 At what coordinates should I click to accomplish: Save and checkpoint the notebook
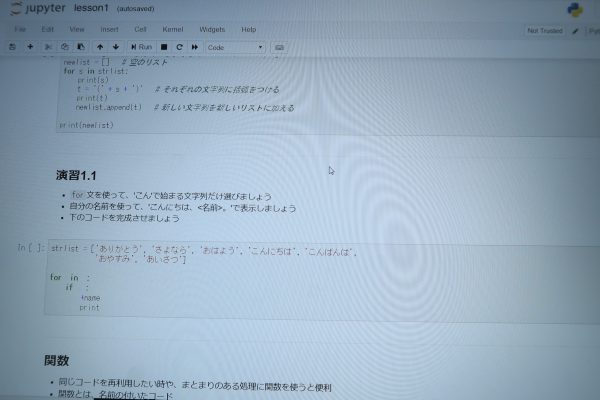tap(12, 47)
